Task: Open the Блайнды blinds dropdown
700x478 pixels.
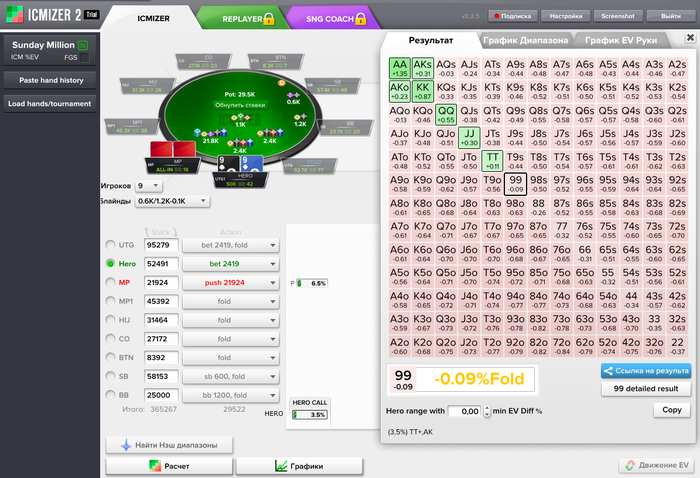Action: [x=172, y=201]
